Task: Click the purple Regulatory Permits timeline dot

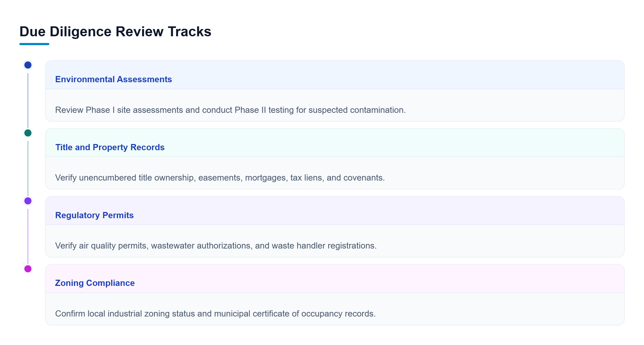Action: tap(28, 201)
